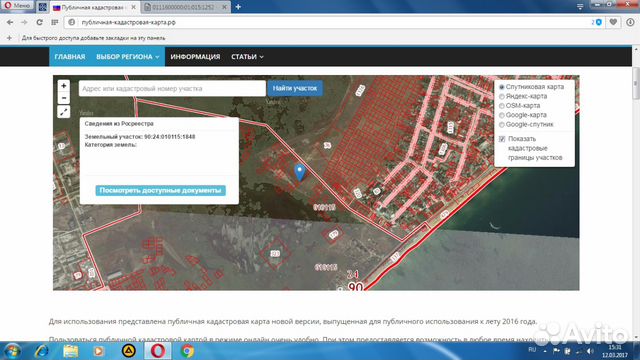Screen dimensions: 640x360
Task: Select Google-карта radio option
Action: pos(502,115)
